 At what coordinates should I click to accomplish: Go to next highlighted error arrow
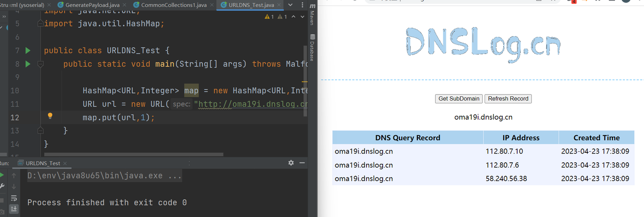pyautogui.click(x=303, y=16)
